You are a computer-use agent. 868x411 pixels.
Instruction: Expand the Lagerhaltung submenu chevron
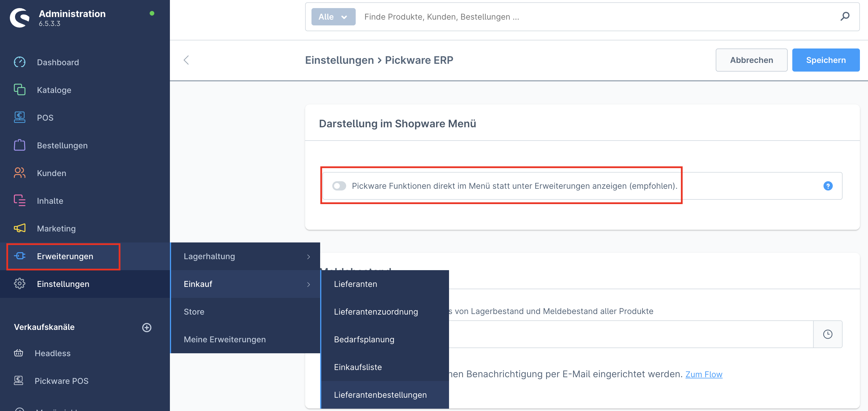pyautogui.click(x=308, y=257)
